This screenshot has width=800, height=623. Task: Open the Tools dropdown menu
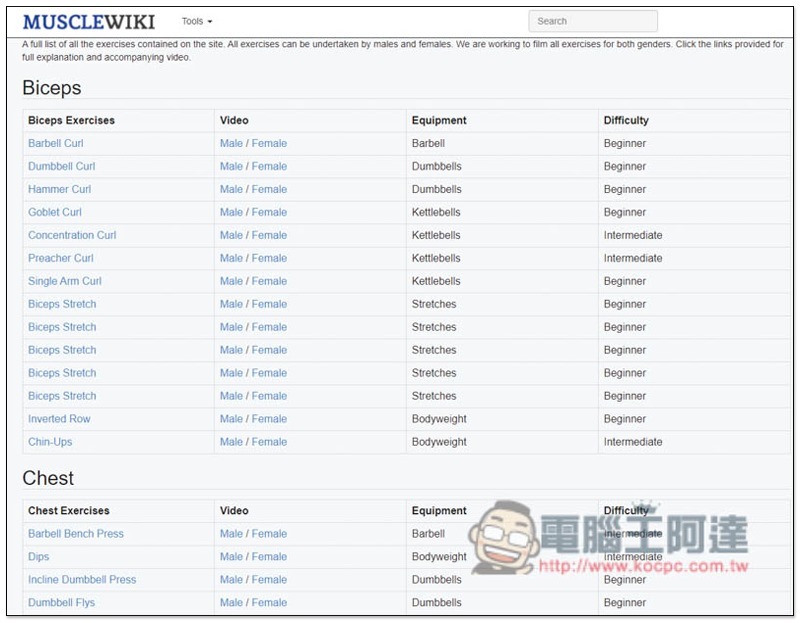click(x=197, y=21)
